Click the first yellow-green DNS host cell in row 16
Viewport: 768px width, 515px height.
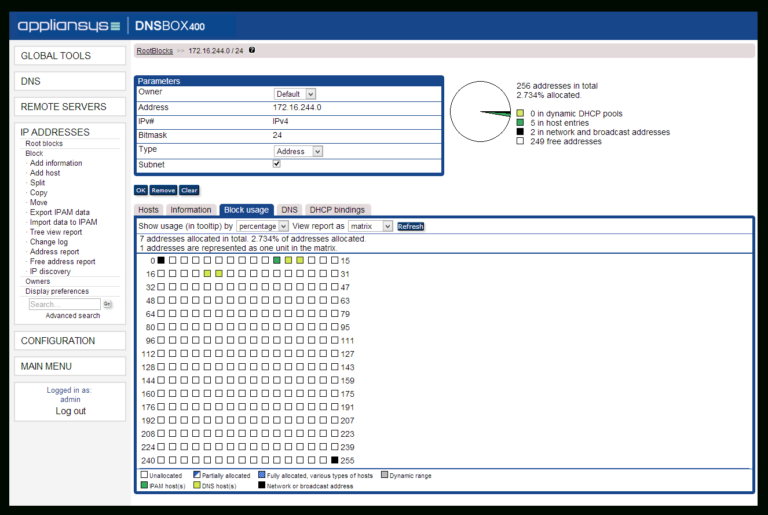(x=207, y=274)
